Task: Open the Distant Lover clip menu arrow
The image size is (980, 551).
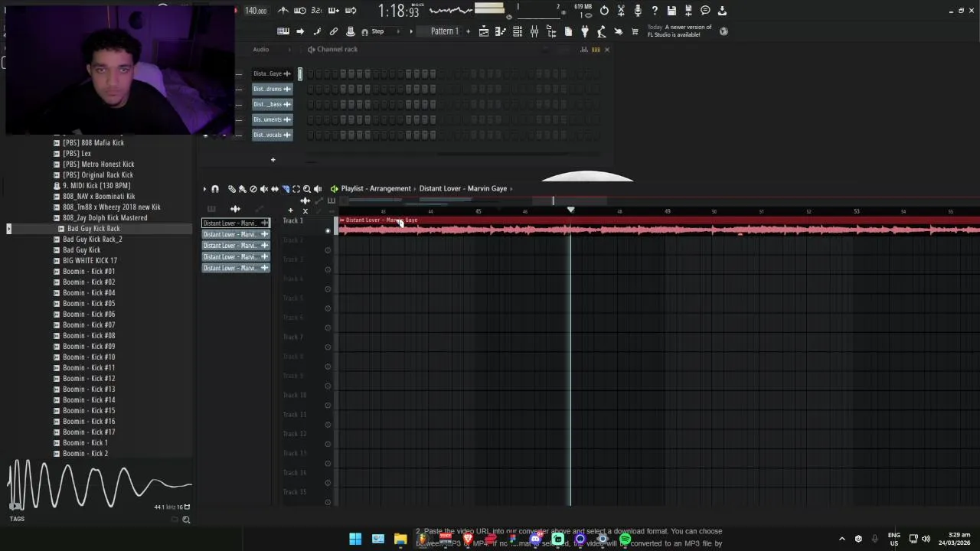Action: click(342, 220)
